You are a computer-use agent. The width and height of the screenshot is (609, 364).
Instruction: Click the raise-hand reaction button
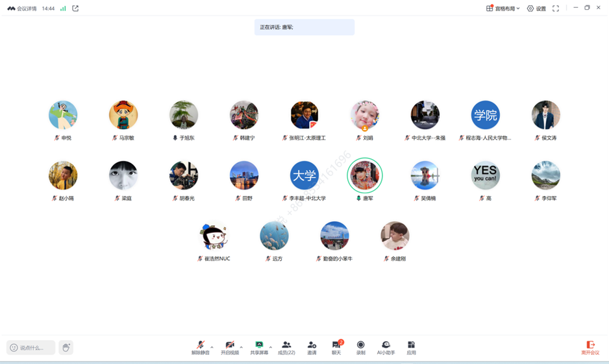(x=66, y=348)
